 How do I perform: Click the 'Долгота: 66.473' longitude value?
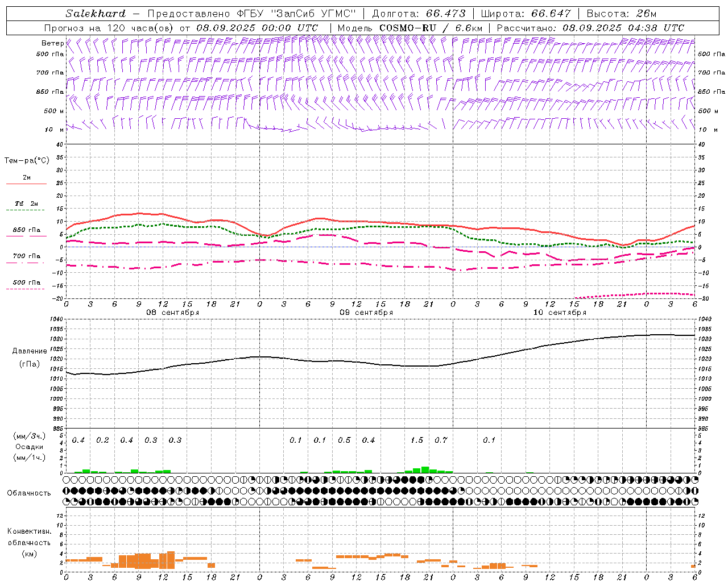click(x=418, y=14)
